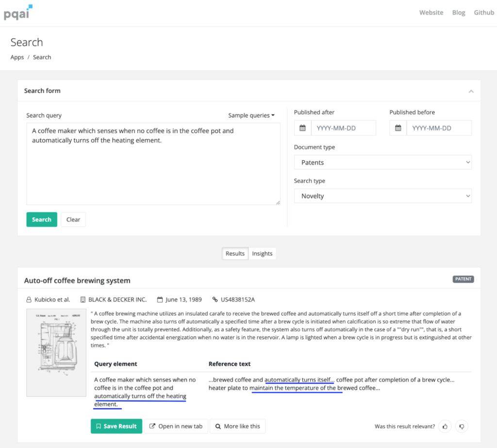Click the assignee building icon
Viewport: 497px width, 448px height.
[x=83, y=299]
